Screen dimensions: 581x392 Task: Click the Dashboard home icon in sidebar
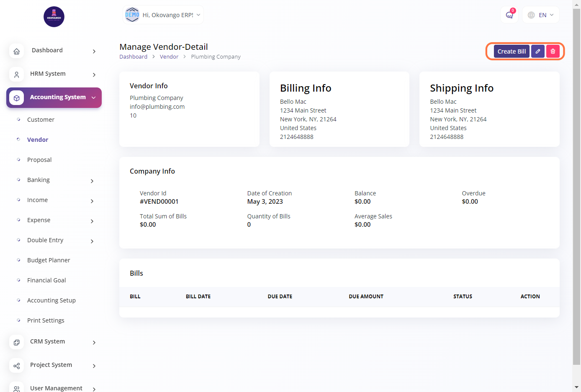(x=17, y=51)
